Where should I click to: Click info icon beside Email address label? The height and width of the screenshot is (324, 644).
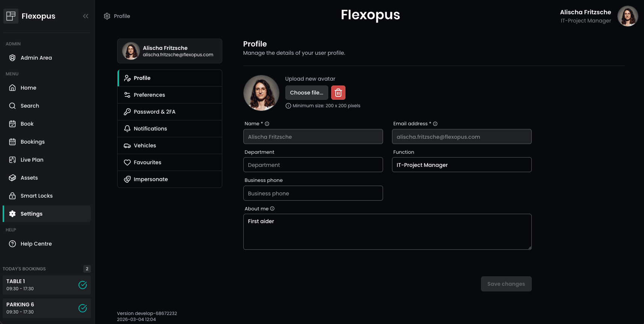pyautogui.click(x=435, y=124)
